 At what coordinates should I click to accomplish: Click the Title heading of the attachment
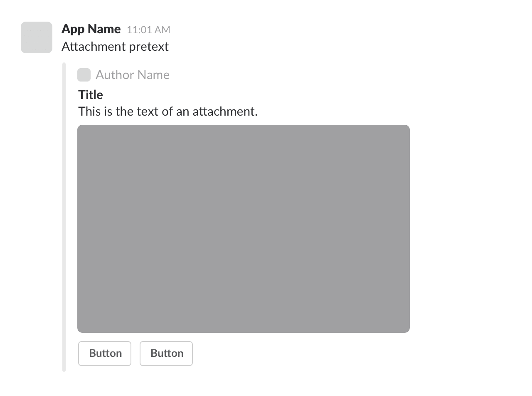(x=90, y=94)
